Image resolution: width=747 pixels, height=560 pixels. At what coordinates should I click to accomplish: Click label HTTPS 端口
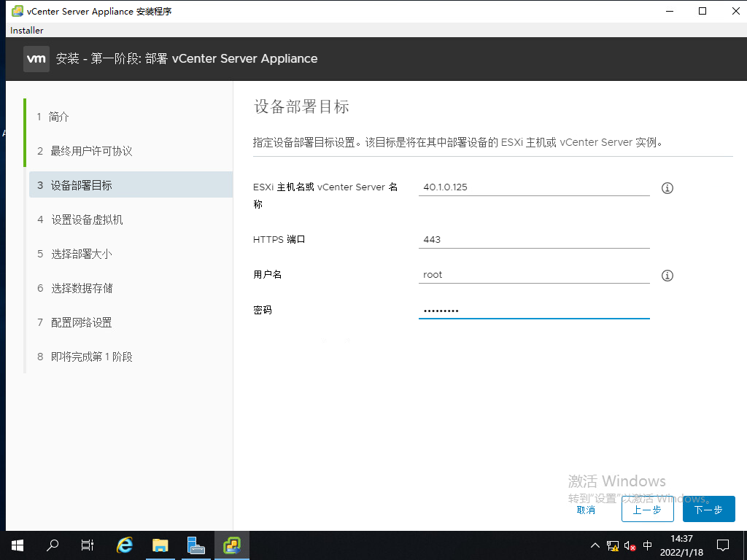tap(279, 239)
